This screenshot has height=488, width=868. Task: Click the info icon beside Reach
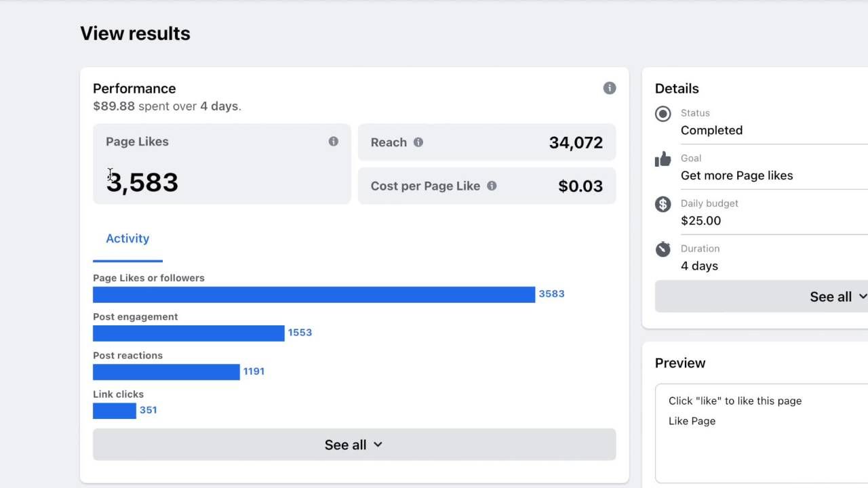tap(418, 142)
